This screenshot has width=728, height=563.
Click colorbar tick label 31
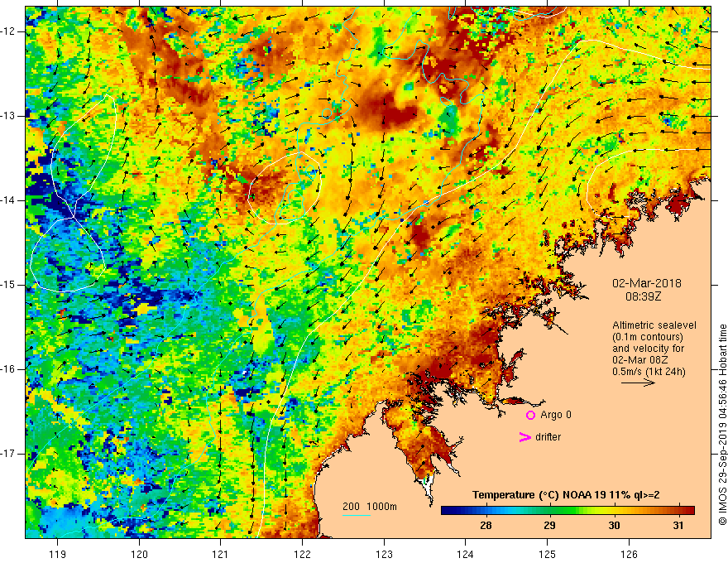tap(678, 526)
